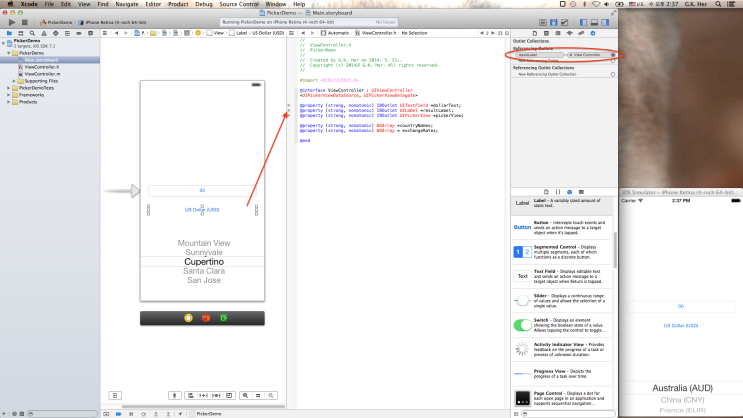Switch to the Version editor
The width and height of the screenshot is (743, 418).
tap(564, 22)
